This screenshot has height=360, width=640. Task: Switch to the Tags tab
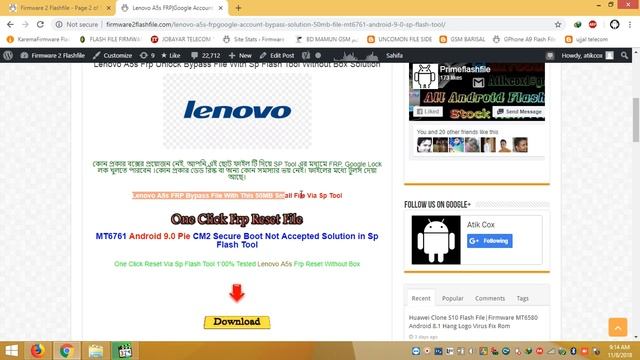(522, 298)
